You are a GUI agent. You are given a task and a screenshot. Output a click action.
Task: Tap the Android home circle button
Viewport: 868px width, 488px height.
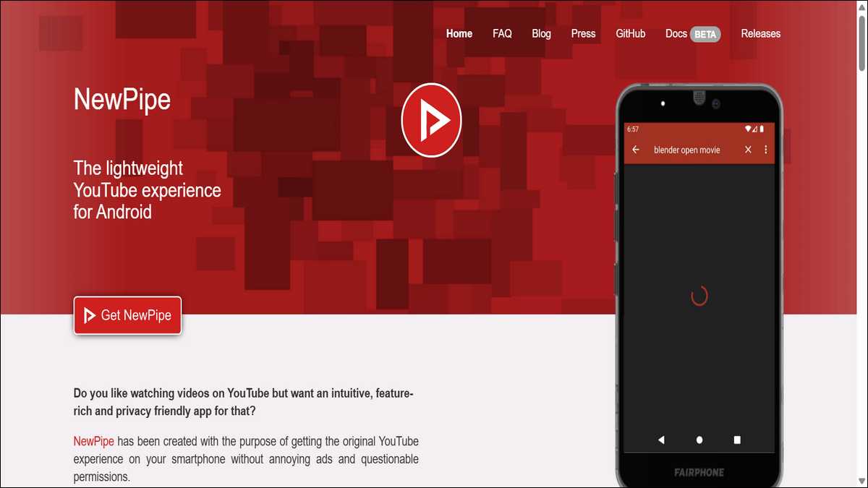click(x=699, y=440)
